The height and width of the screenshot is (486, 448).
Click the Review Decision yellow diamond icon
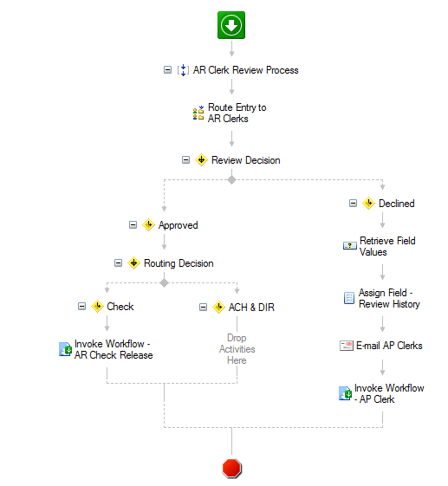[x=201, y=160]
